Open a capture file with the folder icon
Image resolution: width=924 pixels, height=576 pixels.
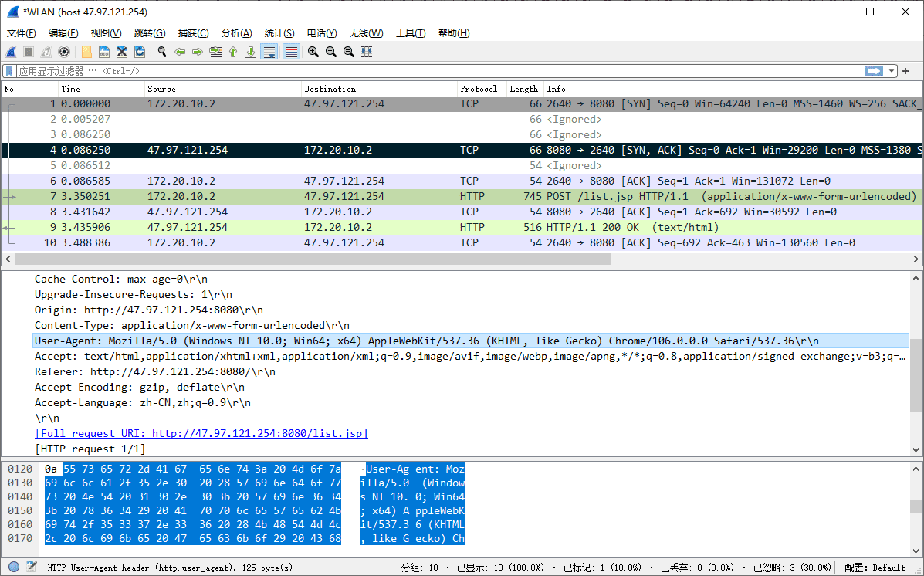[x=86, y=52]
